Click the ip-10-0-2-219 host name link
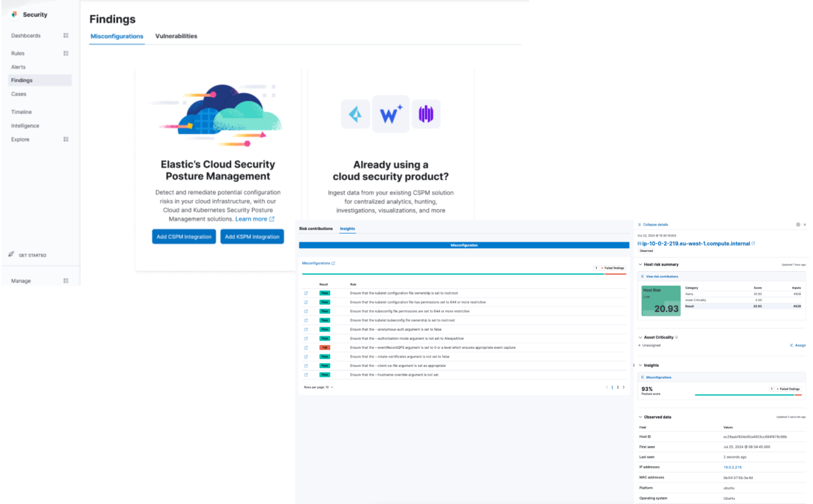 coord(695,243)
